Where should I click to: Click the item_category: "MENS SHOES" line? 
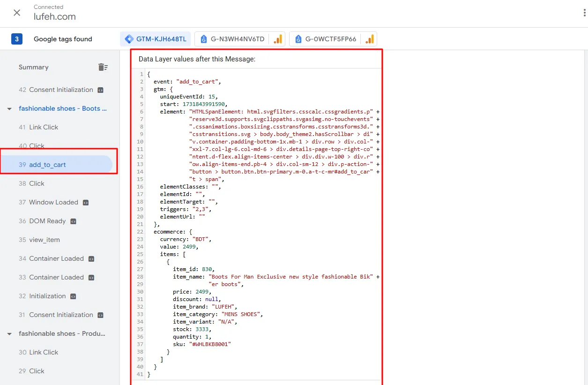pos(218,314)
